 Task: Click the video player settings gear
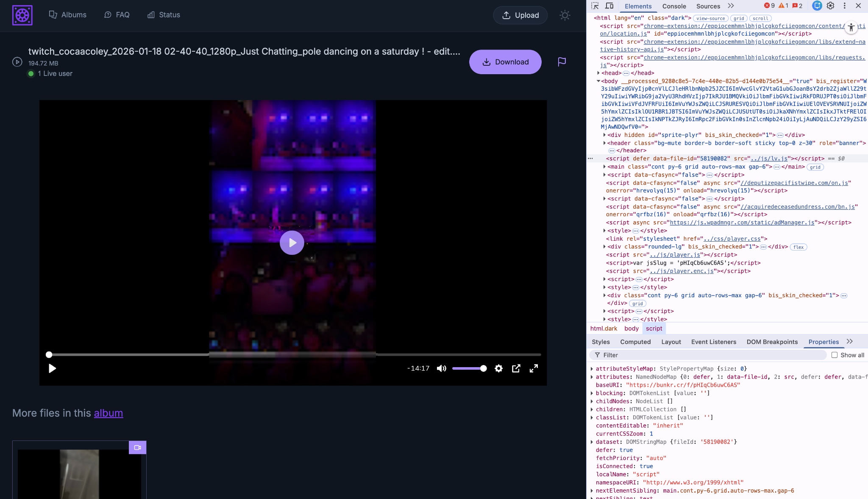[498, 368]
